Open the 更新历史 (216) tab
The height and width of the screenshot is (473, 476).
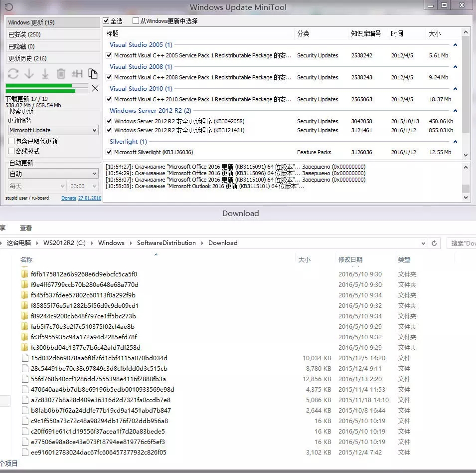click(53, 58)
